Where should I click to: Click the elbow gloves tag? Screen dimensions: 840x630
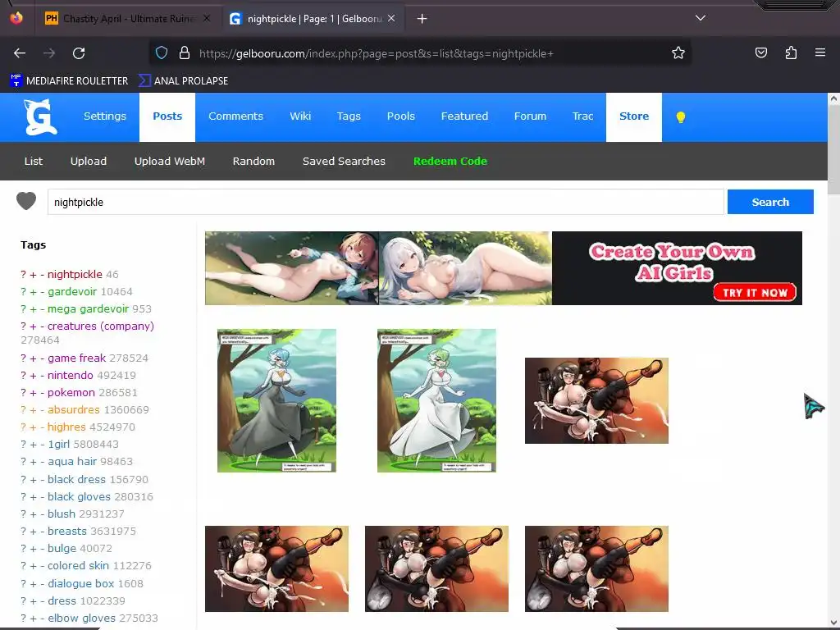click(81, 618)
